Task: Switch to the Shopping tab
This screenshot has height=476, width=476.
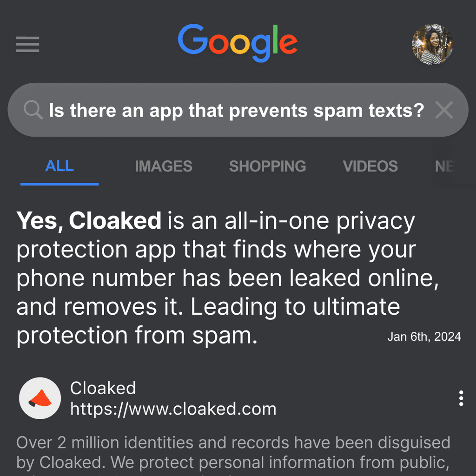Action: (267, 166)
